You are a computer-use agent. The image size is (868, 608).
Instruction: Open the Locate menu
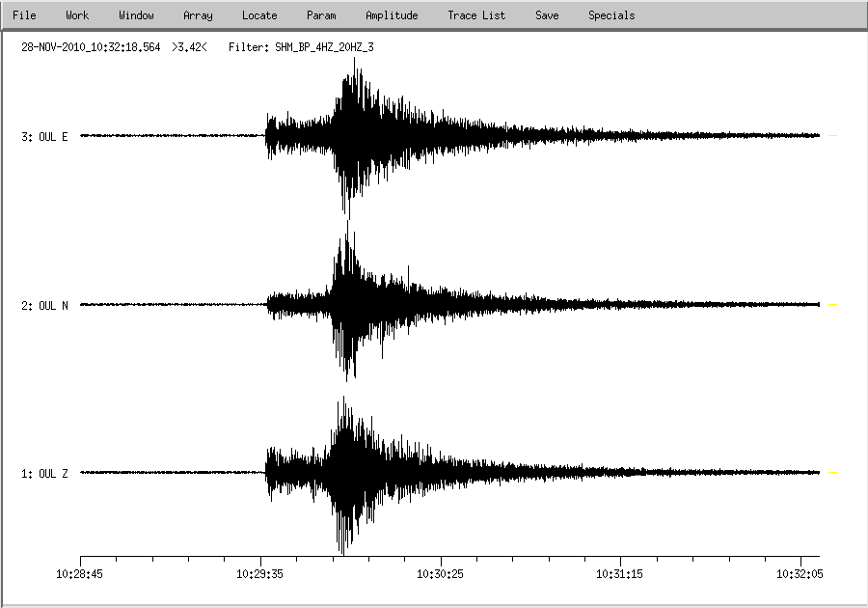(x=259, y=15)
